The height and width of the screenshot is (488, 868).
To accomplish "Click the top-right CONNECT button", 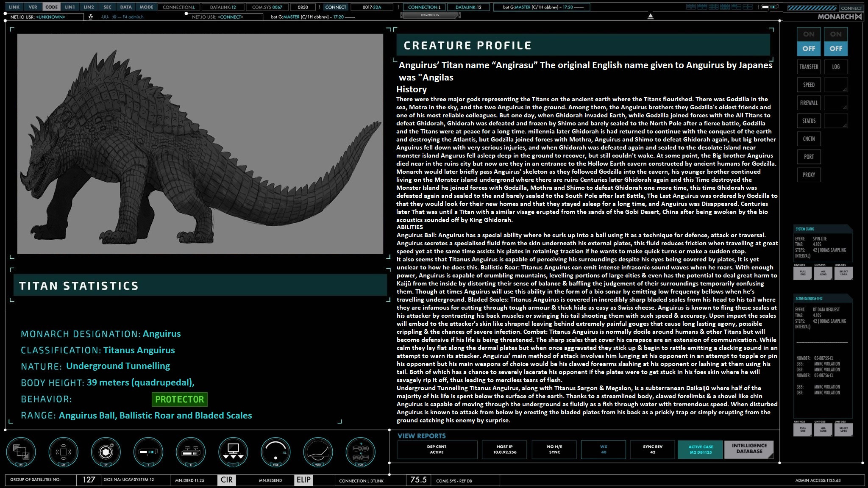I will [x=851, y=8].
